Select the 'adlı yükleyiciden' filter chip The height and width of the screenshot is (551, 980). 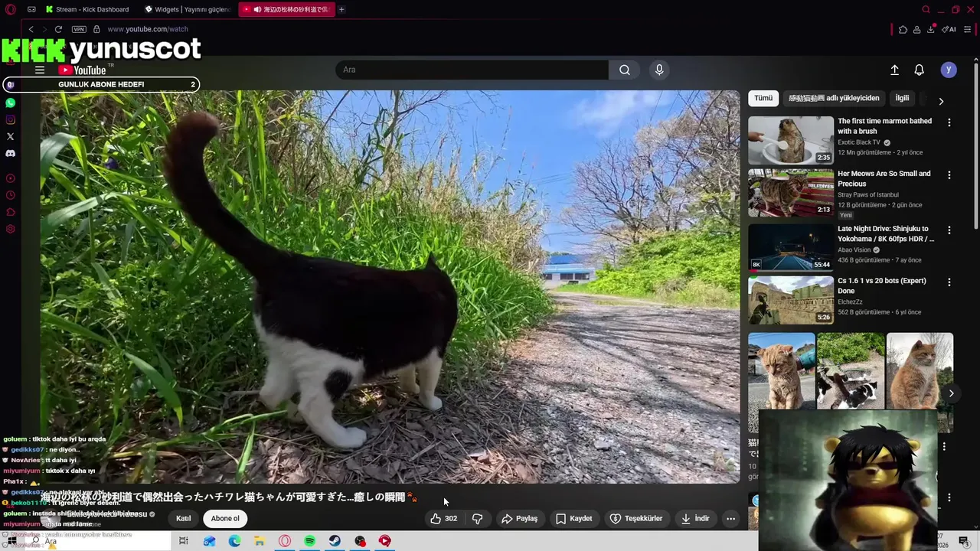click(834, 98)
